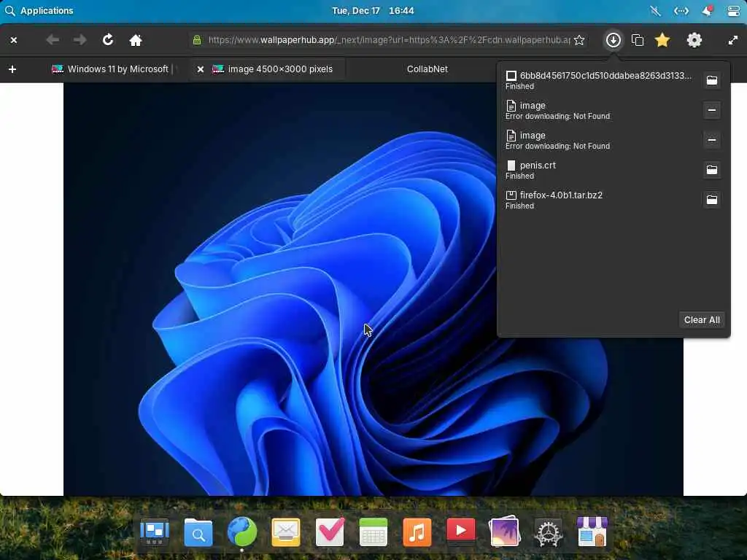Click the muted microphone indicator
The image size is (747, 560).
(x=656, y=11)
